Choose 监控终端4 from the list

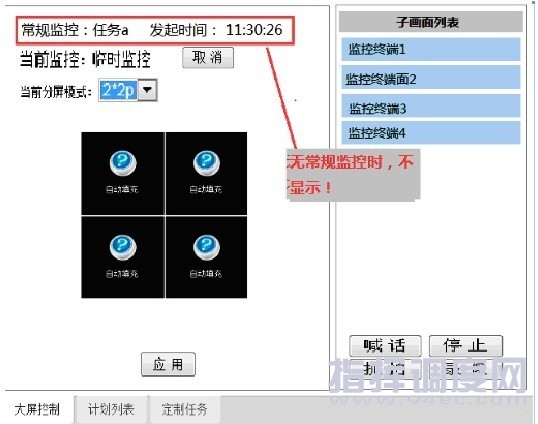(431, 132)
